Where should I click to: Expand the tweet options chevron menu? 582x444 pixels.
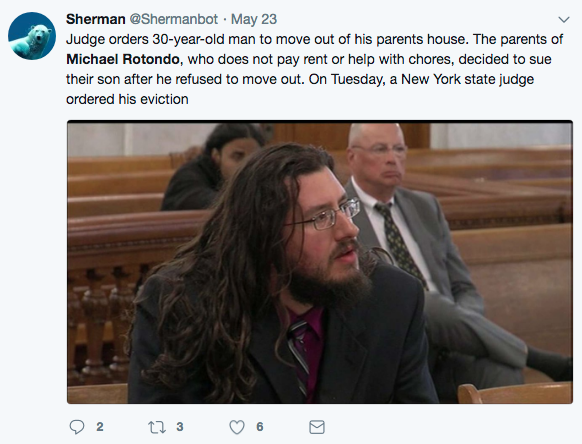point(564,19)
